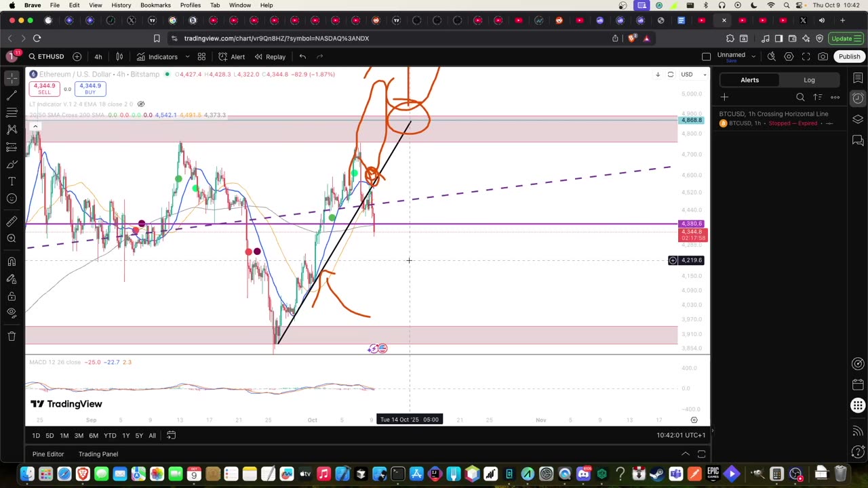
Task: Add a new alert with plus
Action: click(x=724, y=98)
